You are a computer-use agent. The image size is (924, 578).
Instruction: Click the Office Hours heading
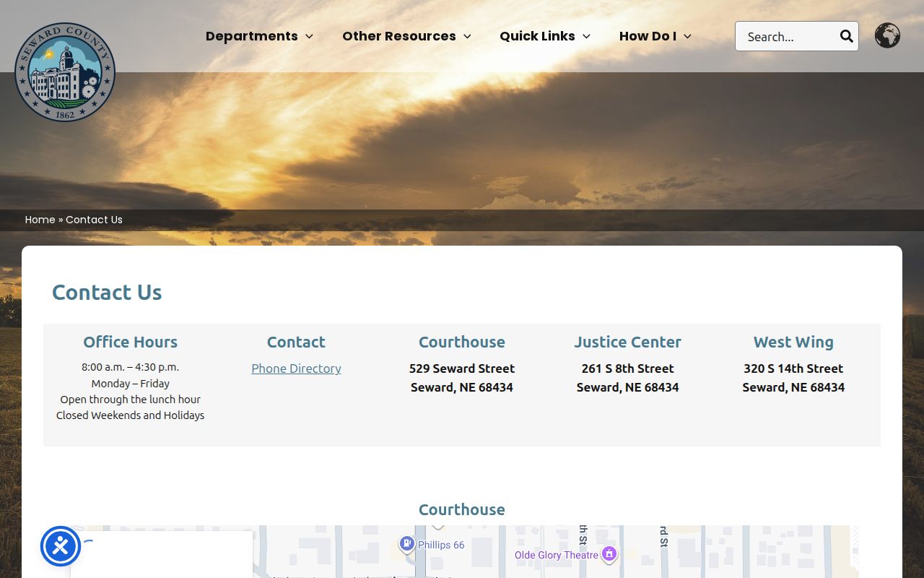click(130, 342)
